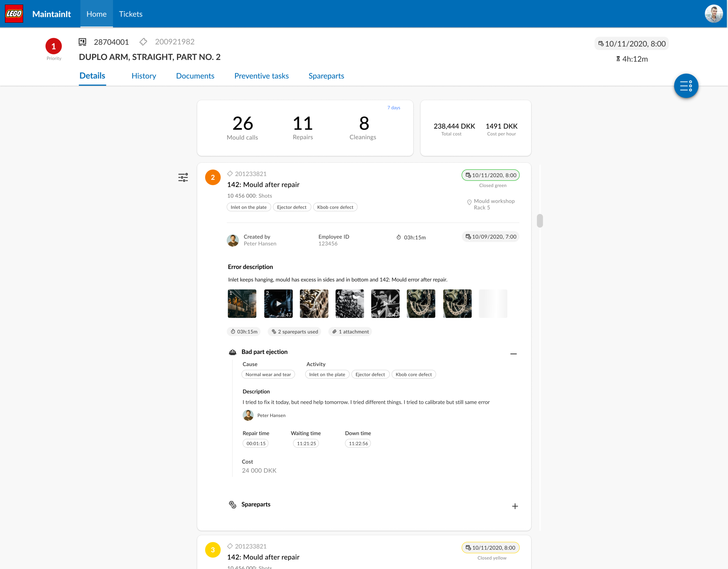The height and width of the screenshot is (569, 728).
Task: Click the Spareparts section gear icon
Action: click(232, 504)
